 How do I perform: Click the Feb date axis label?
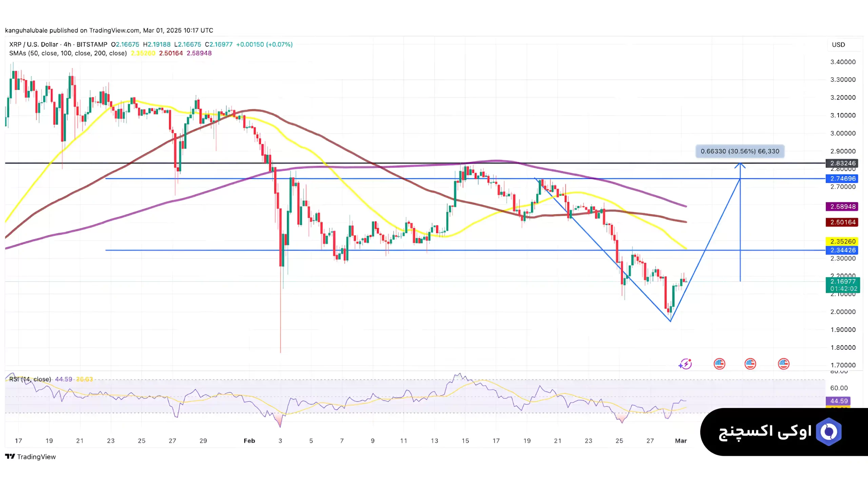click(249, 441)
